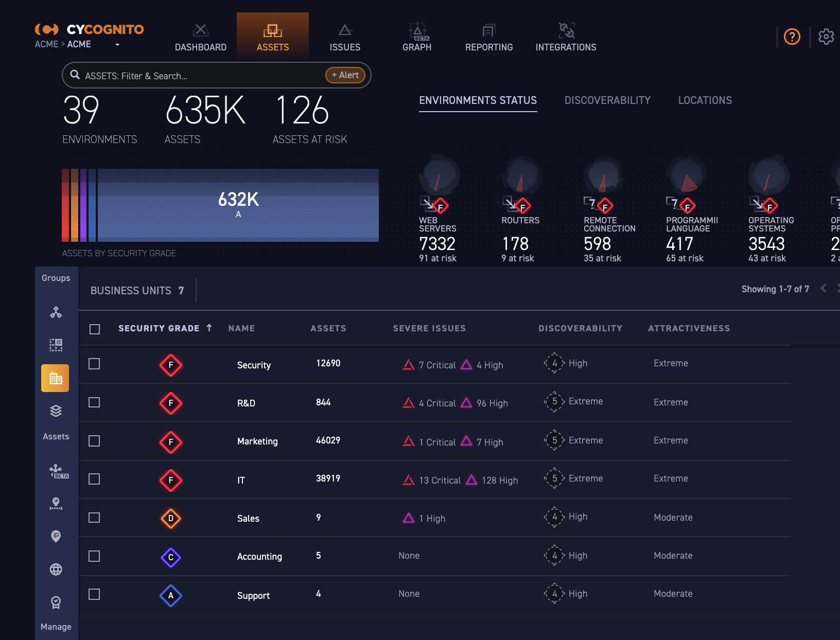Open the settings gear icon
Viewport: 840px width, 640px height.
click(x=827, y=37)
